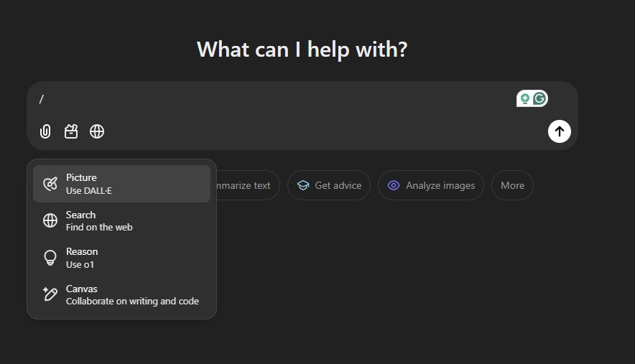
Task: Choose Reason Use o1 menu option
Action: click(121, 258)
